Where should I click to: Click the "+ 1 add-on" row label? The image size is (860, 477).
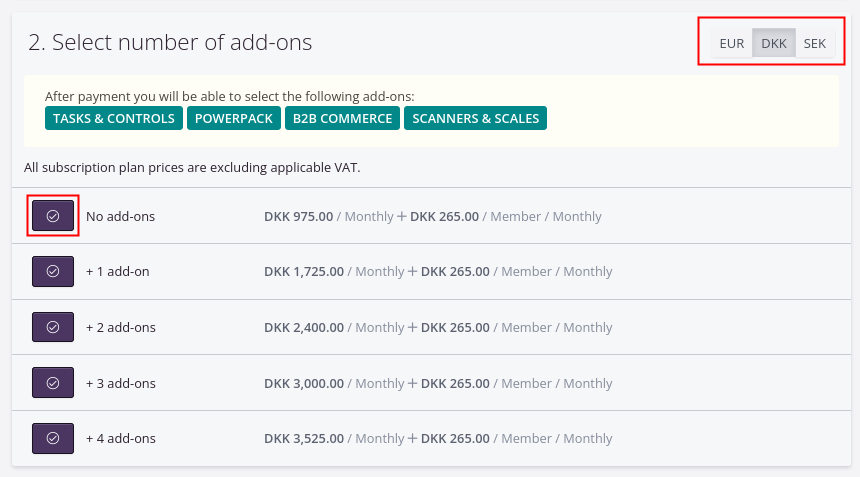118,271
